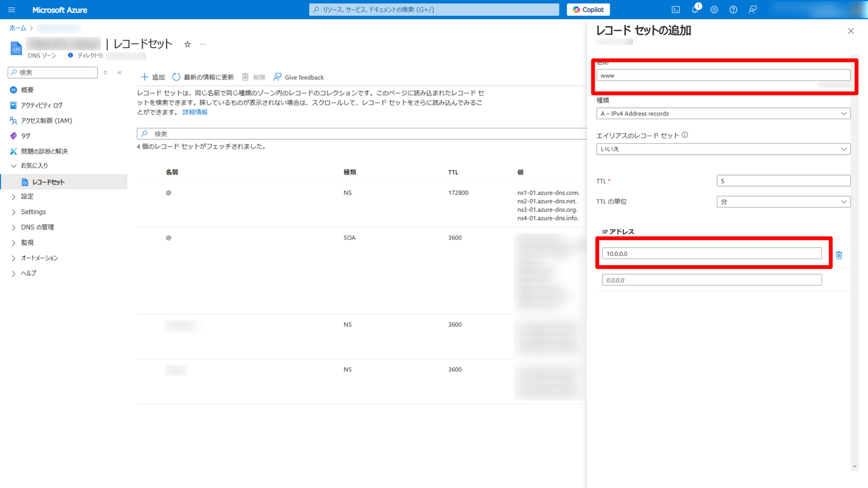The height and width of the screenshot is (488, 868).
Task: Open the hamburger portal menu
Action: (x=12, y=9)
